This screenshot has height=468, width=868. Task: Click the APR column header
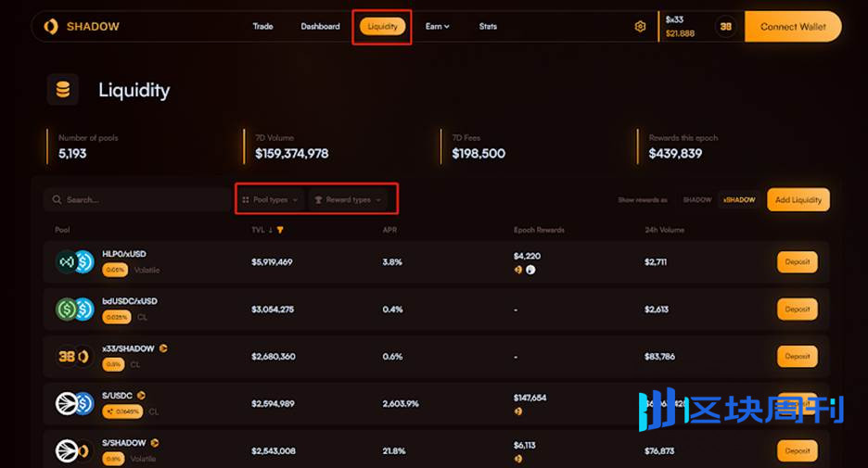click(389, 230)
